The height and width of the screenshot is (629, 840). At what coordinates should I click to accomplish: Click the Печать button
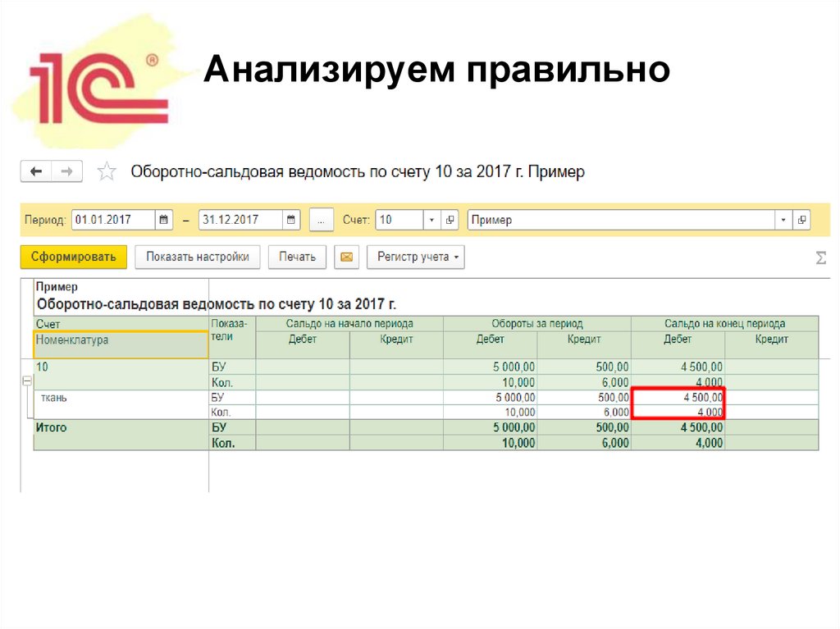pos(297,257)
